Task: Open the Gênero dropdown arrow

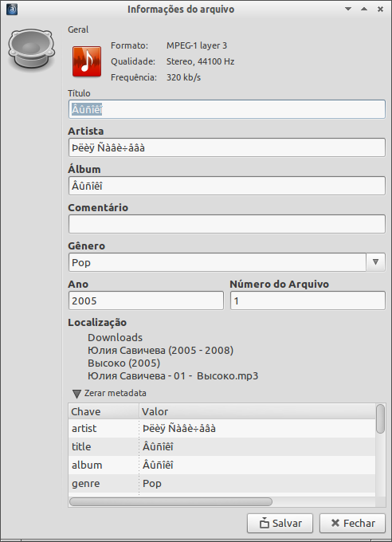Action: click(x=376, y=262)
